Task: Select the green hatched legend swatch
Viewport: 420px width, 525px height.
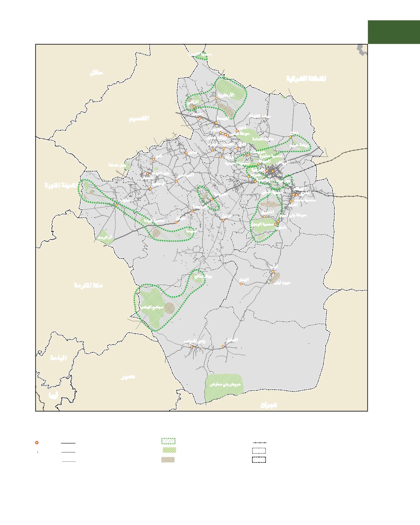Action: pyautogui.click(x=168, y=450)
